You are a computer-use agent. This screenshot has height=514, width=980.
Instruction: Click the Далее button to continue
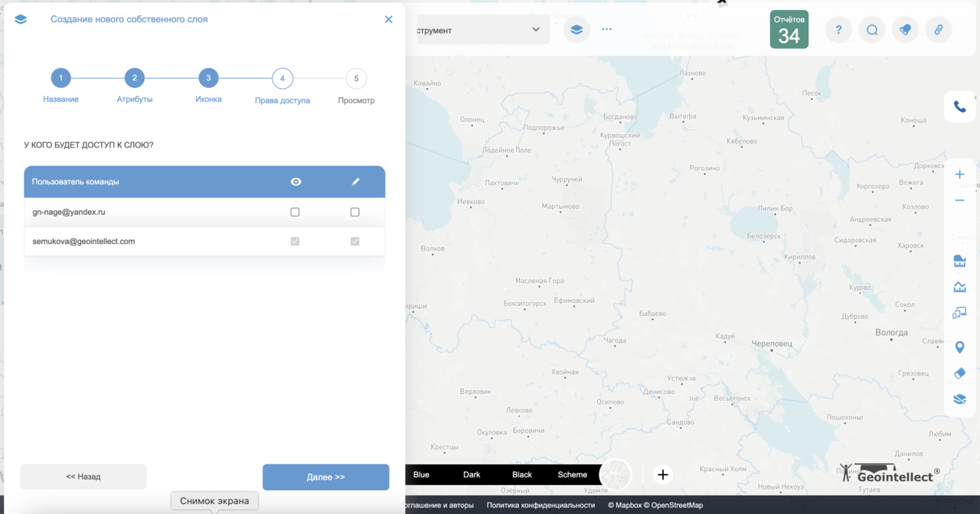325,477
